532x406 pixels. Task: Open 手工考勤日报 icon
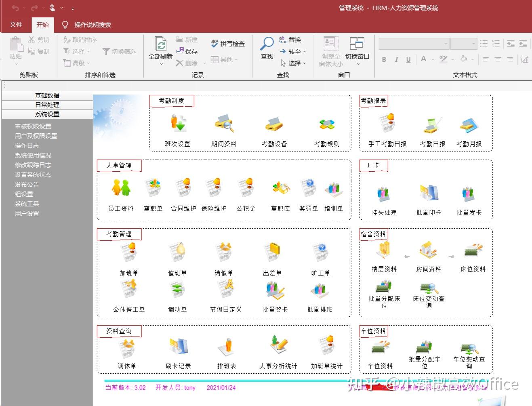click(x=387, y=123)
